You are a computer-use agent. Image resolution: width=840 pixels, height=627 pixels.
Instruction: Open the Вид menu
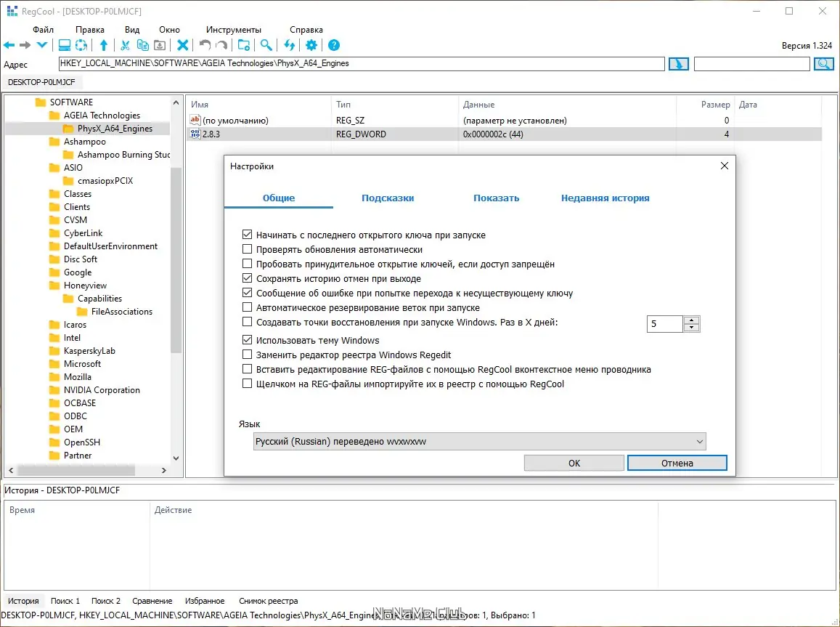pyautogui.click(x=132, y=30)
